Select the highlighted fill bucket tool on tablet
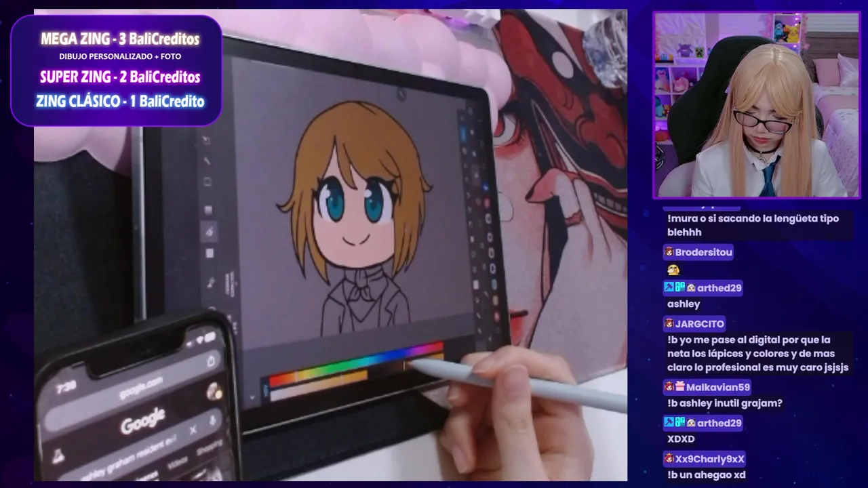Screen dimensions: 868x488 [x=210, y=231]
